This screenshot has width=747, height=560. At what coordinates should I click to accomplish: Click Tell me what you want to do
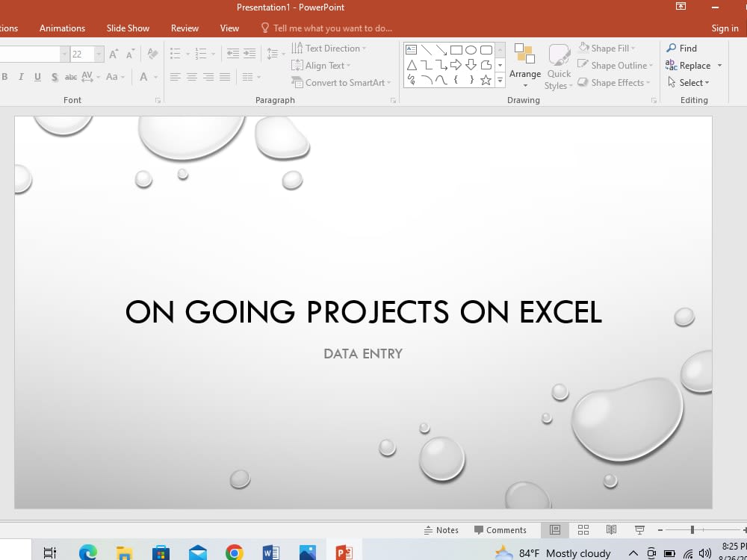(x=327, y=28)
